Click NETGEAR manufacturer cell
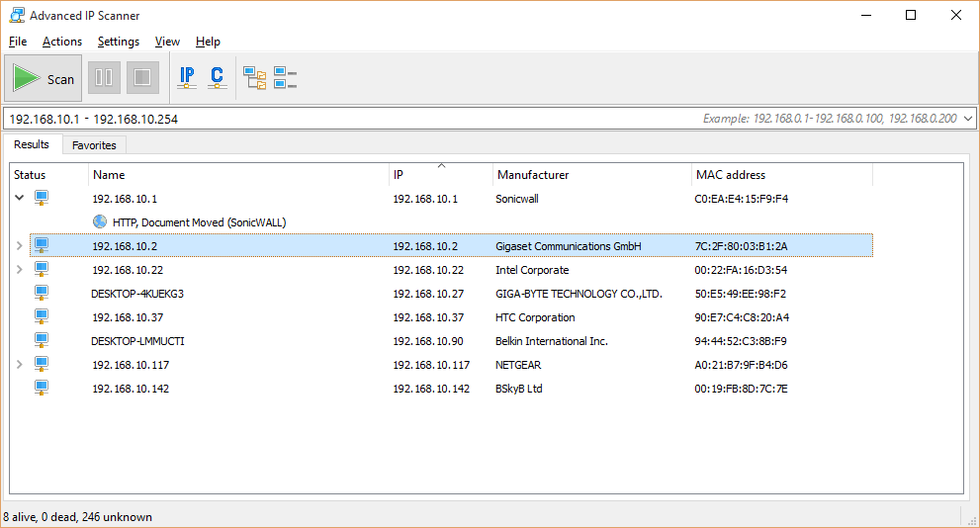The height and width of the screenshot is (528, 980). (x=518, y=365)
